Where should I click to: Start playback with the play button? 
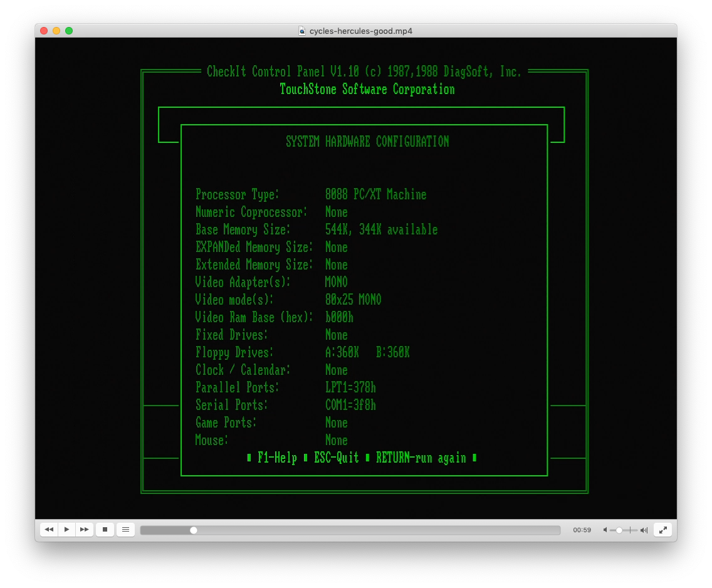coord(66,530)
